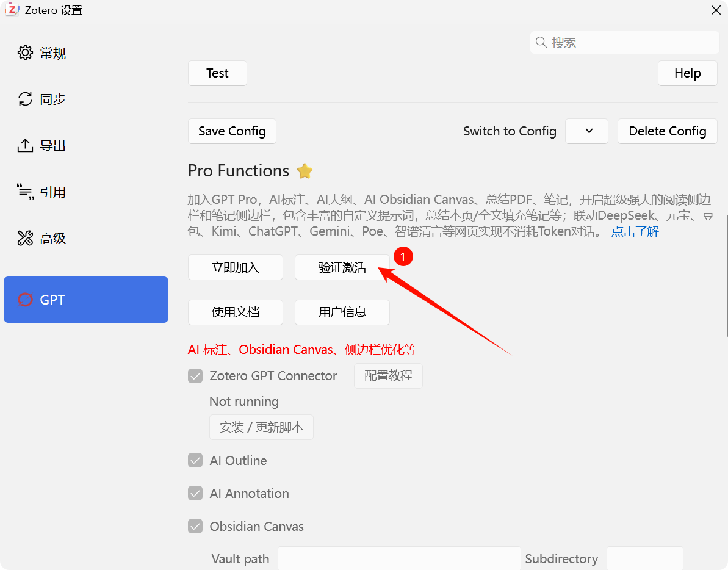Click 安装 / 更新脚本 install update script
Viewport: 728px width, 570px height.
coord(261,427)
